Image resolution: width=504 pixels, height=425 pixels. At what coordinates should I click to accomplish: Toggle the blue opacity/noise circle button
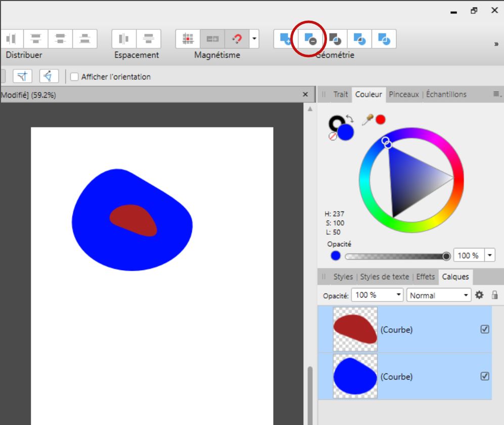336,256
